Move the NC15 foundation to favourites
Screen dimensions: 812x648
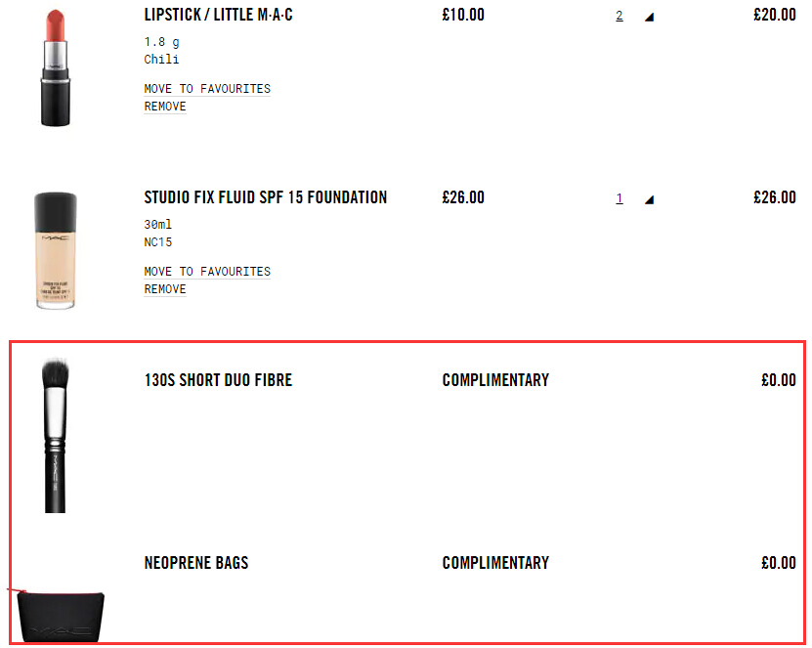click(x=207, y=272)
